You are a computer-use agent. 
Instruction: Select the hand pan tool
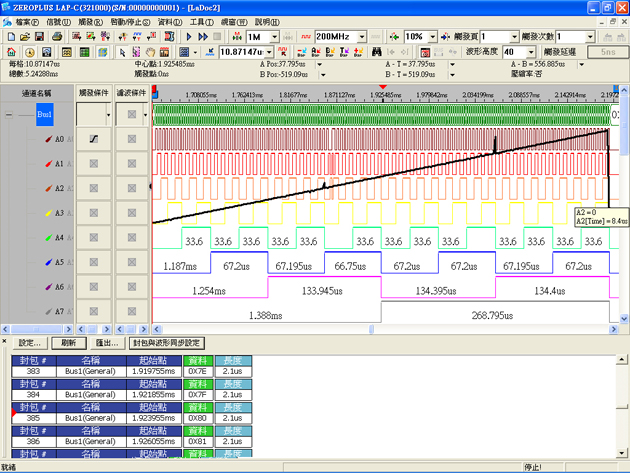pos(151,52)
